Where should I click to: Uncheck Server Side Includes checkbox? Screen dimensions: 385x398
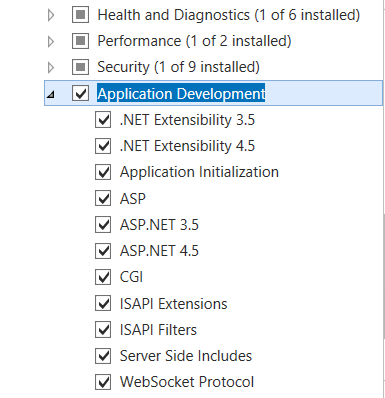[103, 356]
